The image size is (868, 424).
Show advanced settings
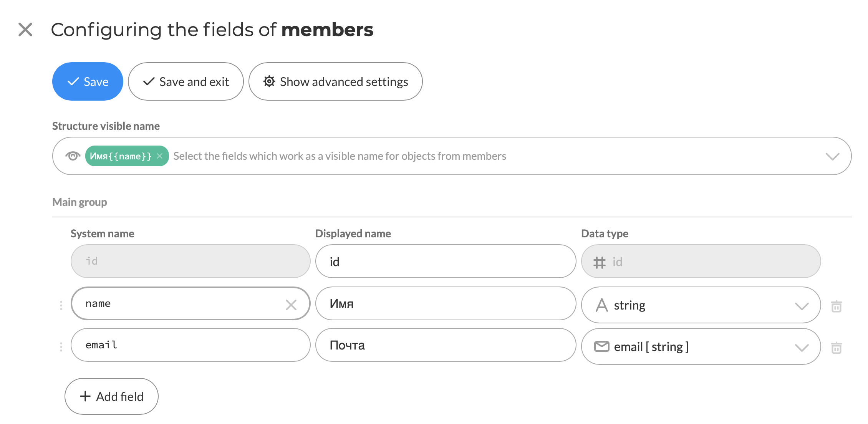[x=336, y=81]
